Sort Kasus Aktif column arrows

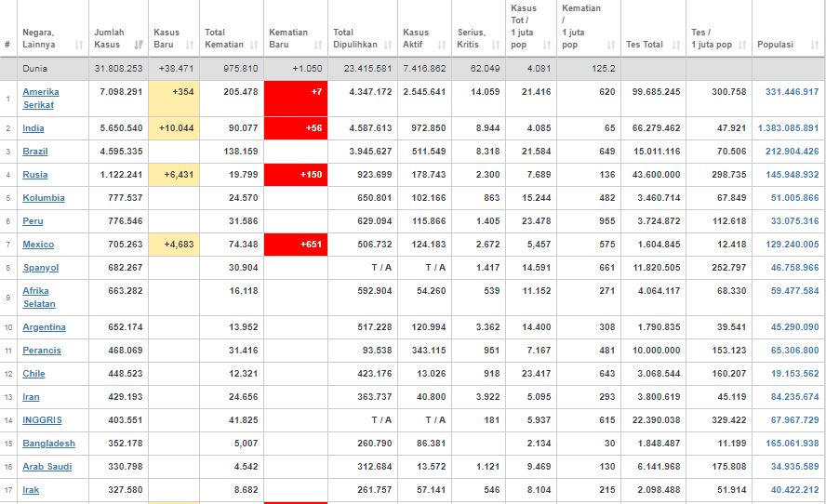442,45
